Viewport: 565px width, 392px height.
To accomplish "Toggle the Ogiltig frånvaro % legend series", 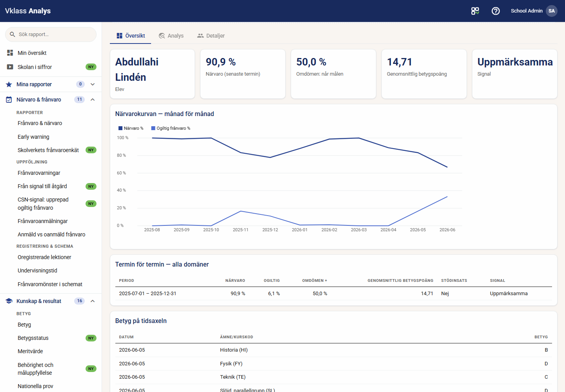I will 171,128.
